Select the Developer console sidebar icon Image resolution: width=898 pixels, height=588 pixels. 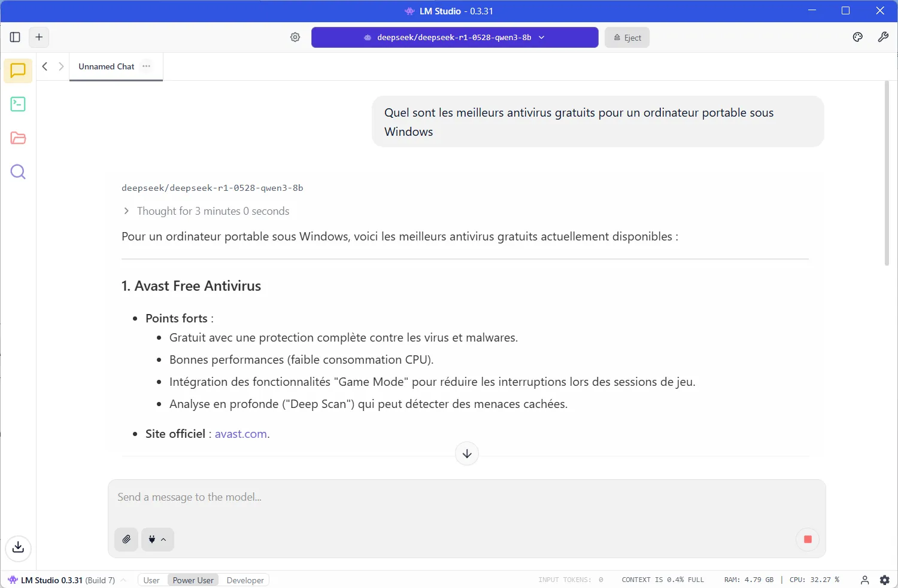click(17, 104)
